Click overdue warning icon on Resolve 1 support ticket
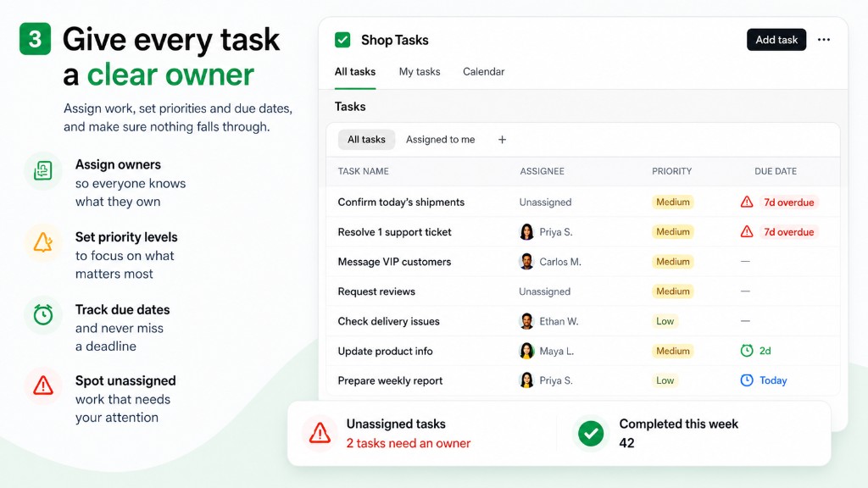The image size is (868, 488). tap(747, 232)
